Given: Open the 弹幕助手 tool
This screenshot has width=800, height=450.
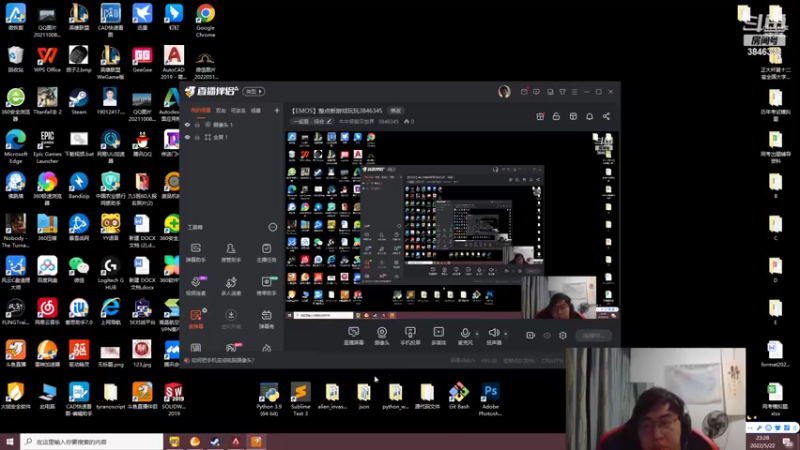Looking at the screenshot, I should 196,253.
